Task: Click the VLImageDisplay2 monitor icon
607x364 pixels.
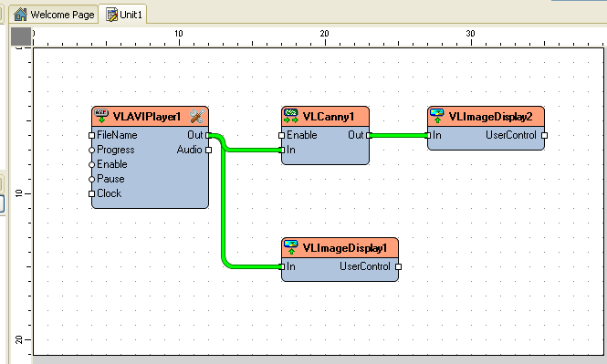Action: 437,116
